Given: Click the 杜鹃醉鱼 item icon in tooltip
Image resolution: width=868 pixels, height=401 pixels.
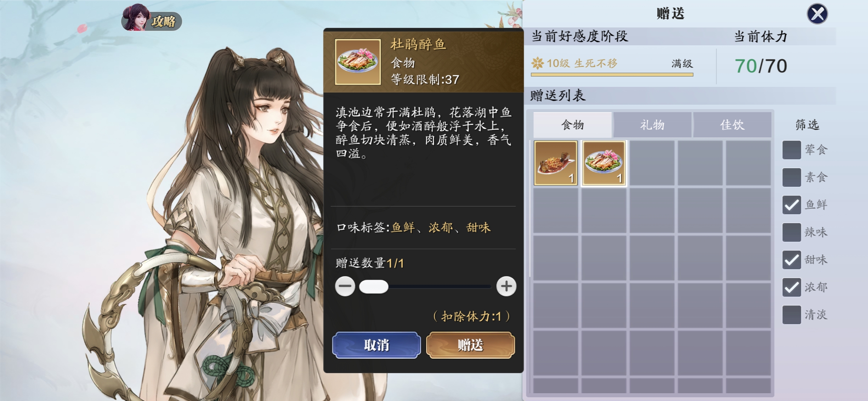Looking at the screenshot, I should click(358, 62).
